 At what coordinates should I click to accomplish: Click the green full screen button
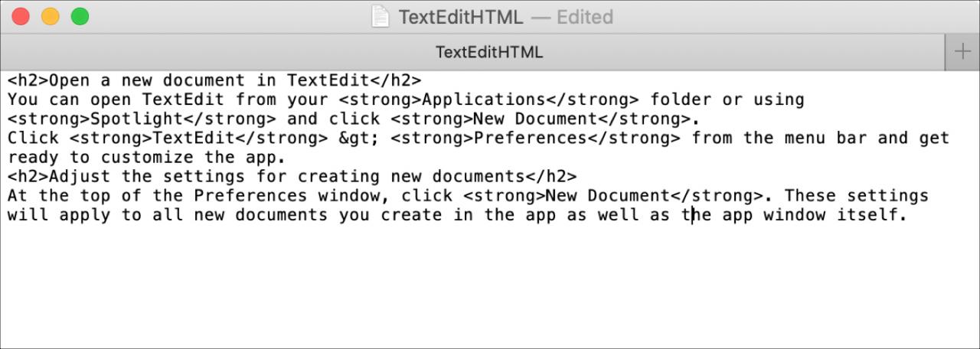79,16
